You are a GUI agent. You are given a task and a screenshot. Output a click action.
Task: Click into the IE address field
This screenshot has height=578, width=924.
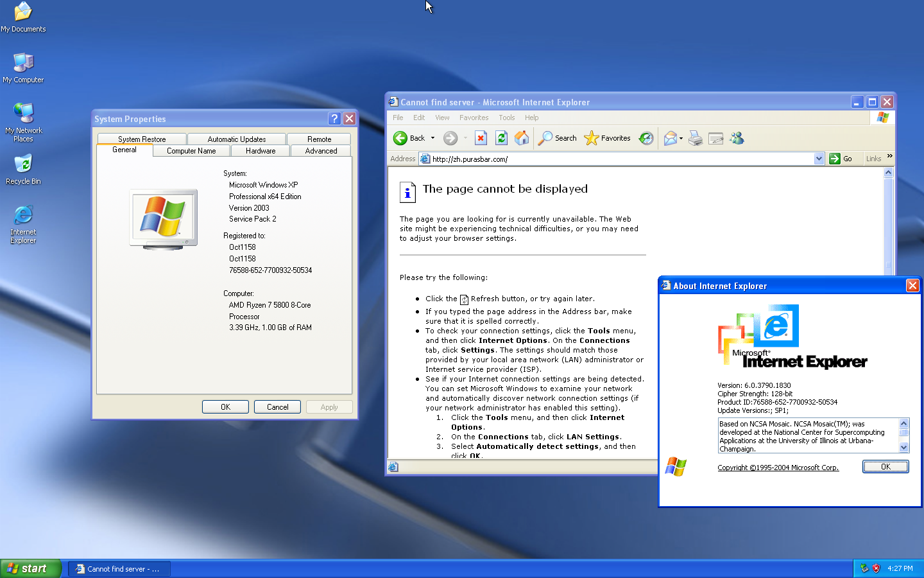[x=620, y=159]
